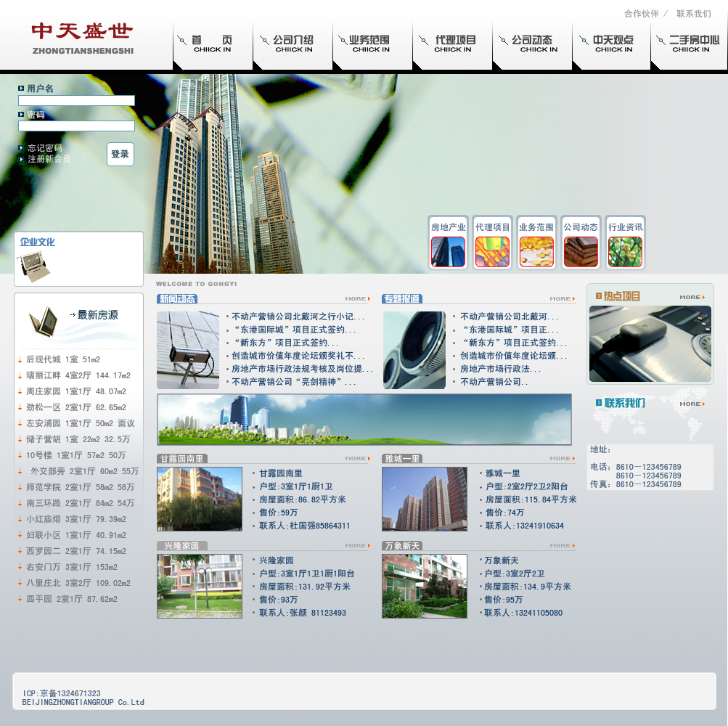Open the 热点项目 featured image
Image resolution: width=728 pixels, height=726 pixels.
click(x=650, y=343)
